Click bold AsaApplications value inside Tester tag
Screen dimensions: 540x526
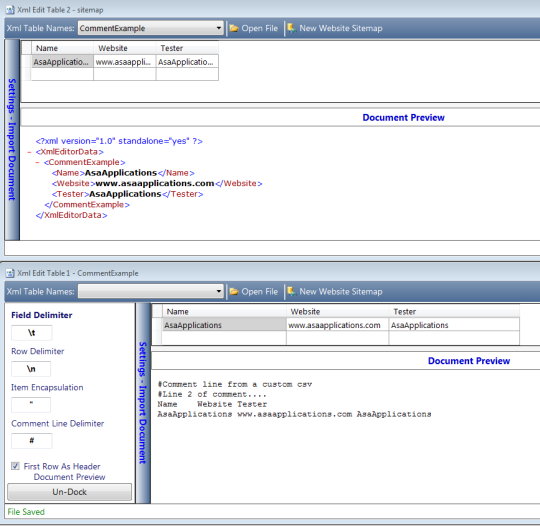click(x=125, y=194)
